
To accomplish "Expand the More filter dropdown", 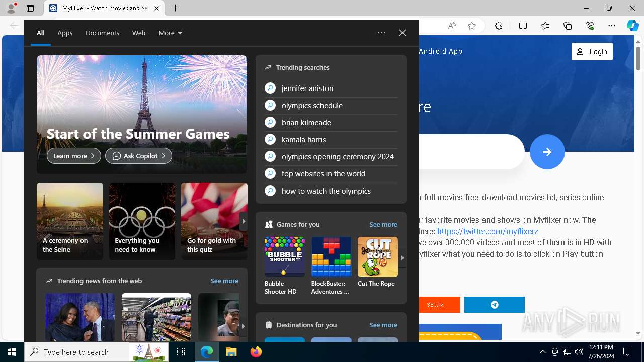I will point(171,33).
